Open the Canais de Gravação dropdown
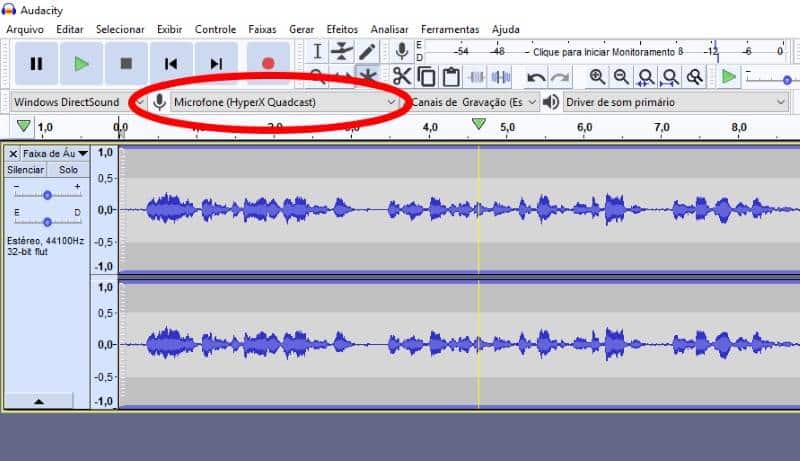 pyautogui.click(x=474, y=102)
